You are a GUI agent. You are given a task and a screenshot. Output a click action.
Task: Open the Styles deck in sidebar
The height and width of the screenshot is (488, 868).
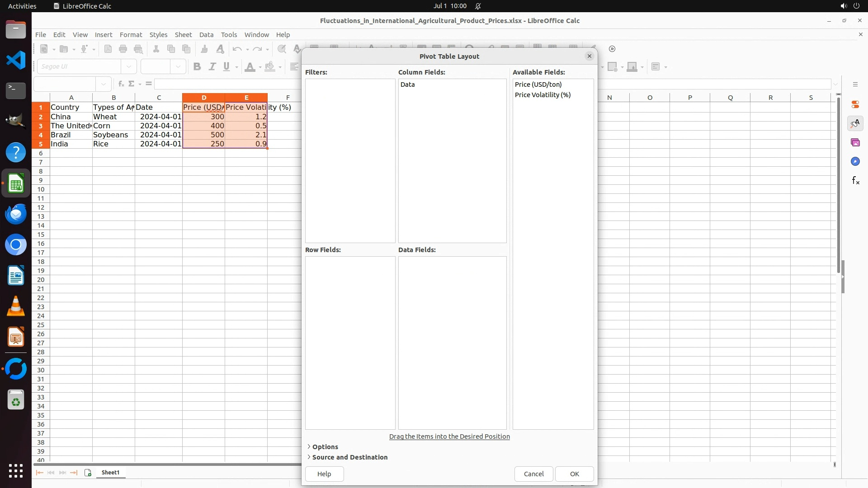855,123
